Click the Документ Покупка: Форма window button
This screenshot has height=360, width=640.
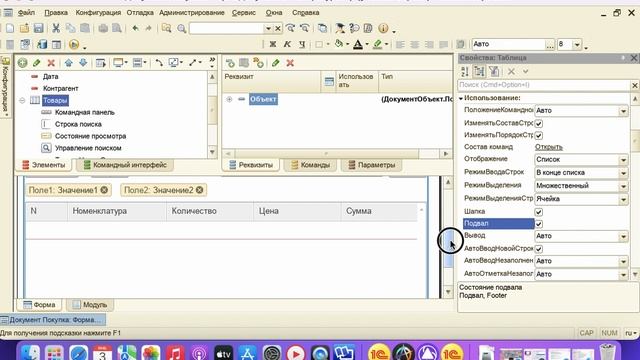(x=53, y=320)
